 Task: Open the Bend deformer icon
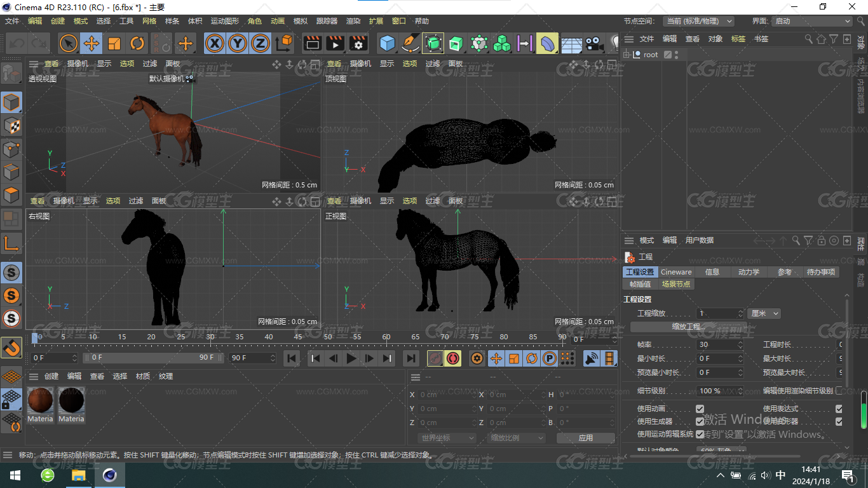click(547, 43)
